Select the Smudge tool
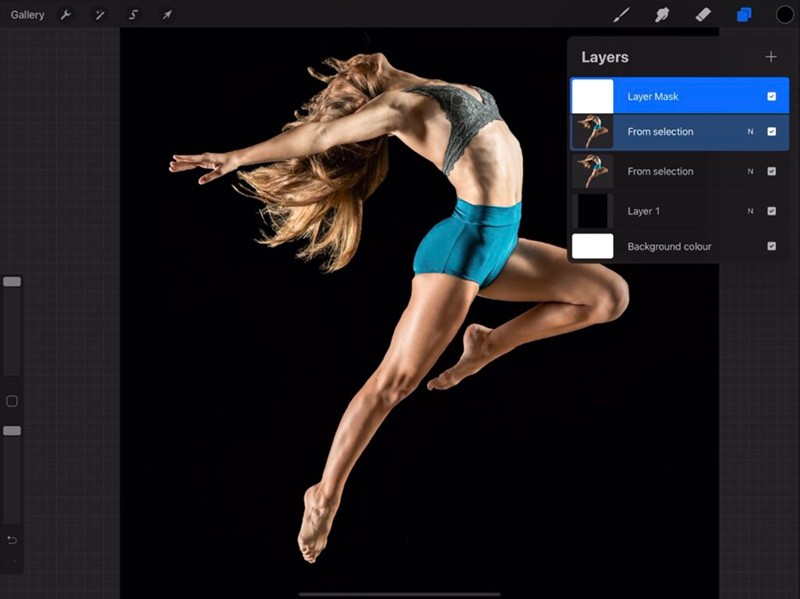Screen dimensions: 800x599 point(662,14)
